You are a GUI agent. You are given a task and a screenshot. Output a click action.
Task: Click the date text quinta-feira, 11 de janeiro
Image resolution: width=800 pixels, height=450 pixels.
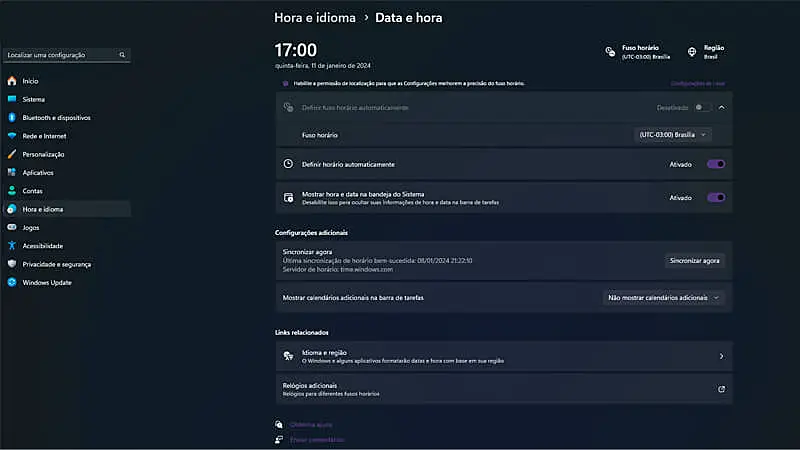[323, 66]
